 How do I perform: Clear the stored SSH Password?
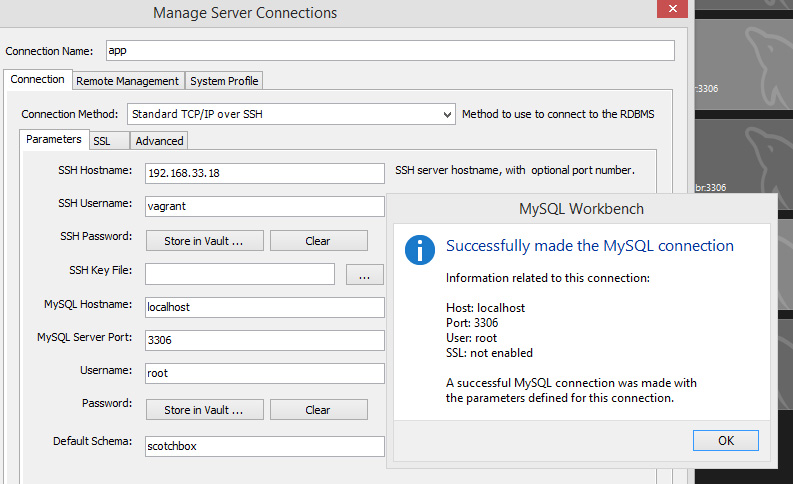(x=318, y=240)
